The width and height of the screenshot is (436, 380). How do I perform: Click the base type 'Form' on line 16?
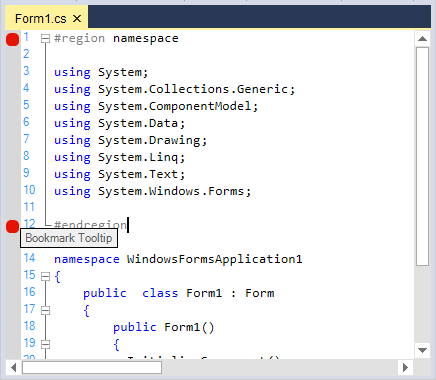click(x=260, y=293)
